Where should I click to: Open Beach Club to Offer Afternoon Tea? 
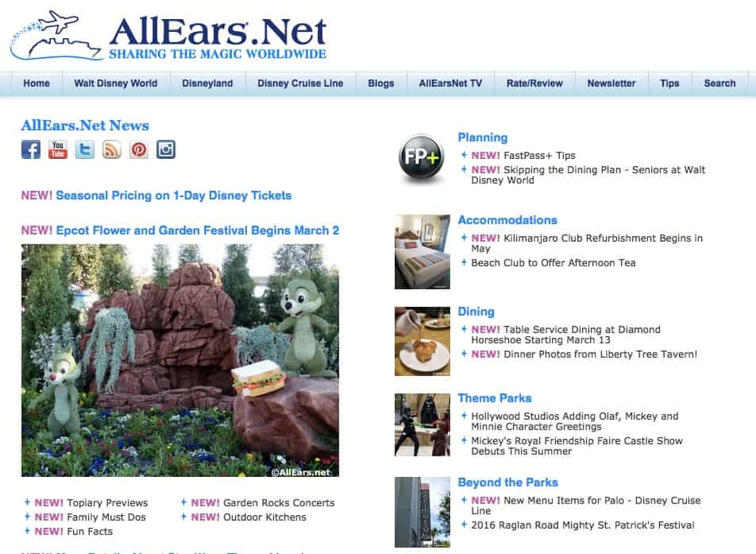point(553,263)
